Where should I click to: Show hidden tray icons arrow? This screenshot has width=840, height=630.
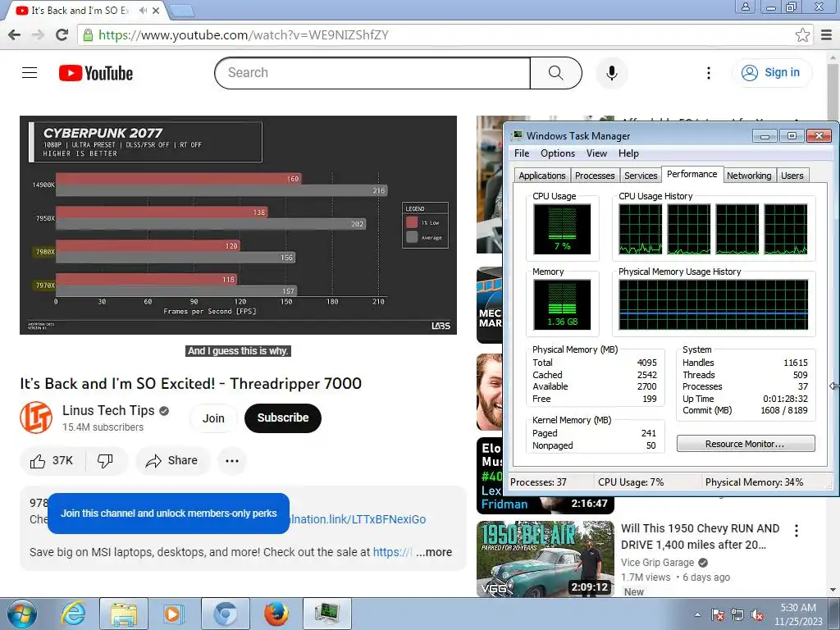click(x=697, y=614)
